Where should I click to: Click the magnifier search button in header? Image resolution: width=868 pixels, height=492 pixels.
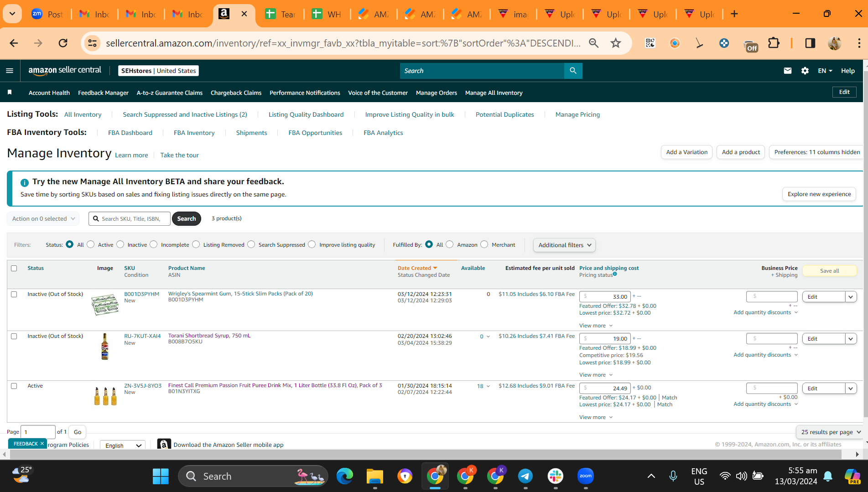pyautogui.click(x=573, y=71)
